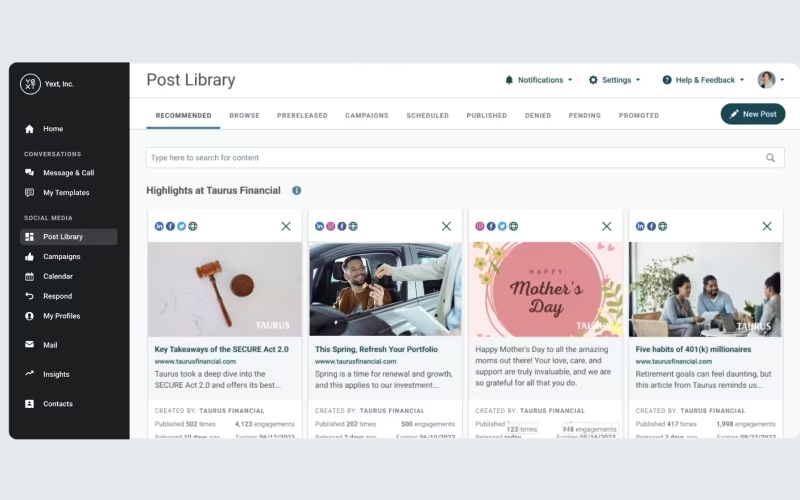Open Contacts in the sidebar
The width and height of the screenshot is (800, 500).
(49, 404)
